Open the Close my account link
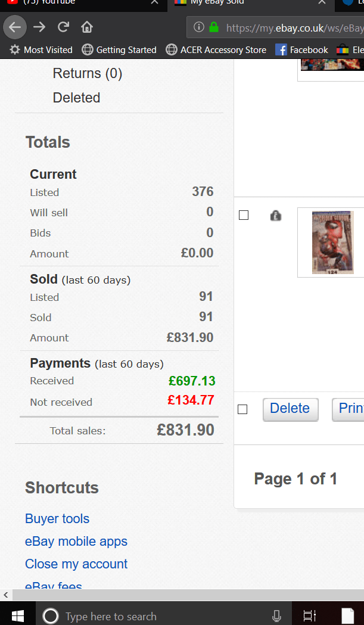364x625 pixels. [x=76, y=564]
